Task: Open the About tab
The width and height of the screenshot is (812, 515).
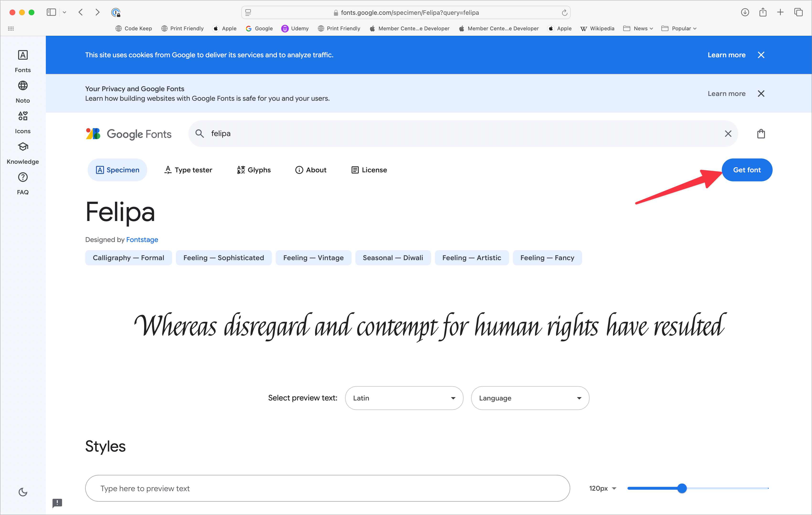Action: point(311,170)
